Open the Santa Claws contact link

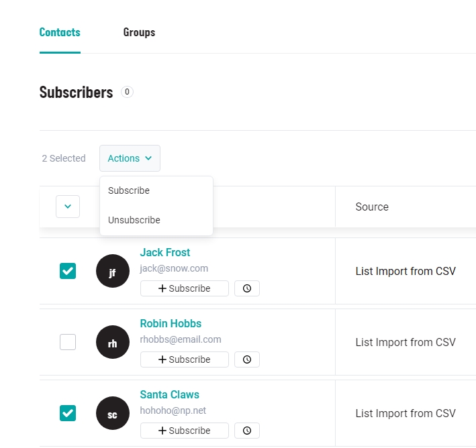[169, 394]
